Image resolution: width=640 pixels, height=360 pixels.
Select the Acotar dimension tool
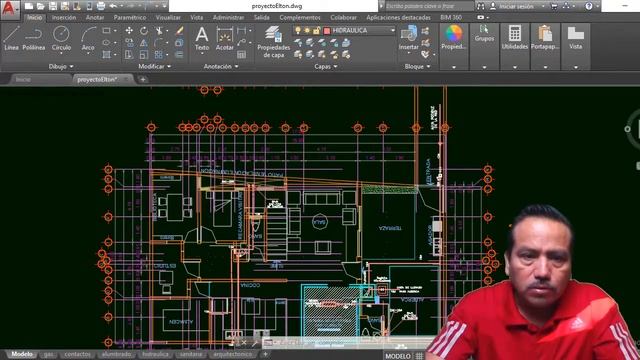(224, 39)
